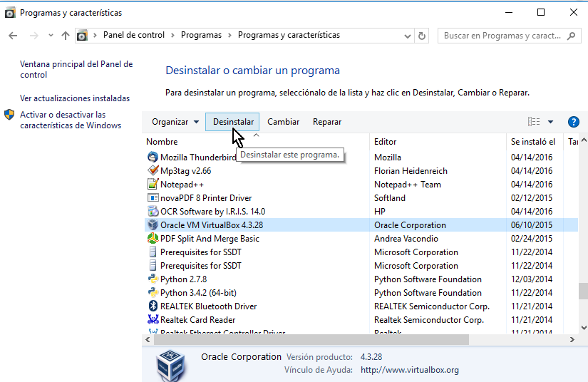Click the 4.3.28 product version value
The image size is (588, 382).
[x=371, y=357]
